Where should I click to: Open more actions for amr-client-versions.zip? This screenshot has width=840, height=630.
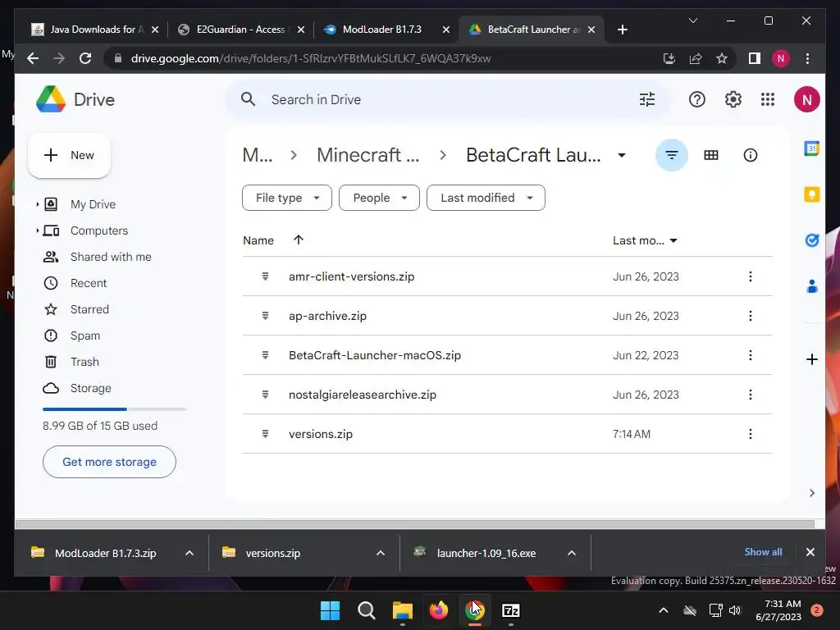[750, 276]
